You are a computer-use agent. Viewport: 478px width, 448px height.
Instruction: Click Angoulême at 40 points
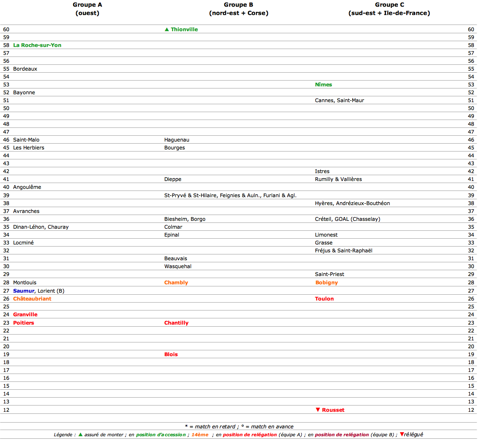(x=27, y=187)
